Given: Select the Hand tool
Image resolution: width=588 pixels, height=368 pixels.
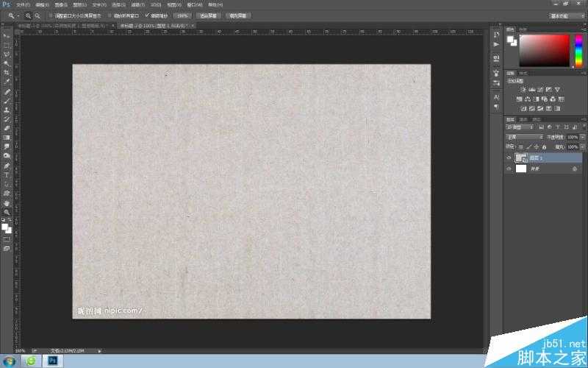Looking at the screenshot, I should [x=7, y=202].
